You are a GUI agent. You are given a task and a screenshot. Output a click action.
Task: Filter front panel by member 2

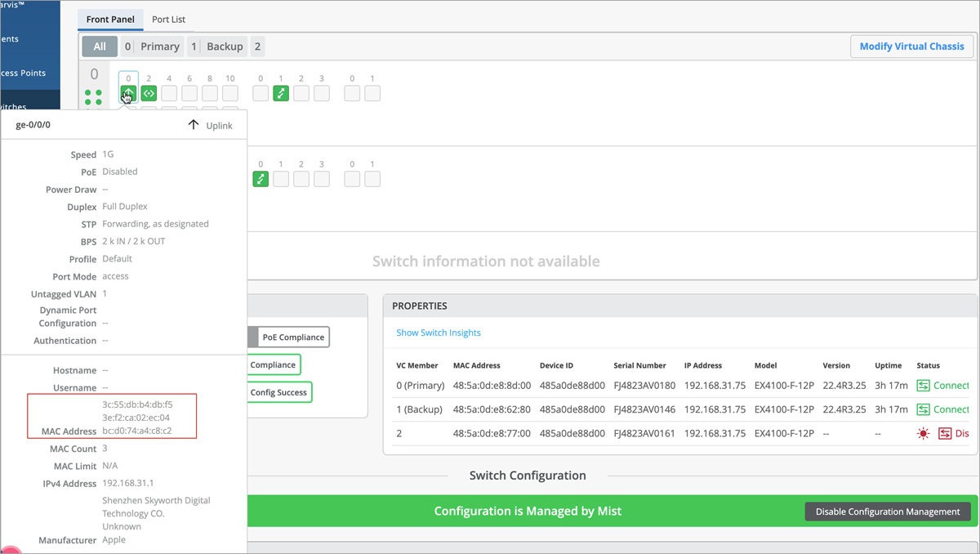pyautogui.click(x=257, y=47)
